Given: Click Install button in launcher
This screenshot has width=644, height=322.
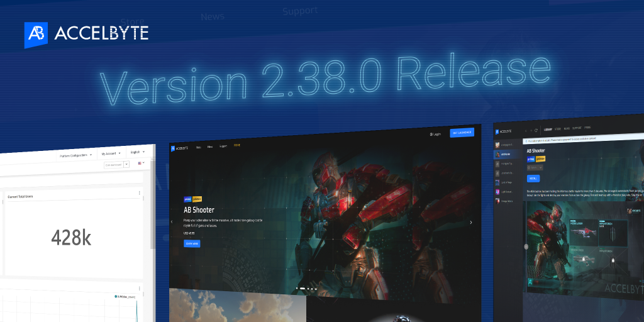Looking at the screenshot, I should tap(533, 179).
